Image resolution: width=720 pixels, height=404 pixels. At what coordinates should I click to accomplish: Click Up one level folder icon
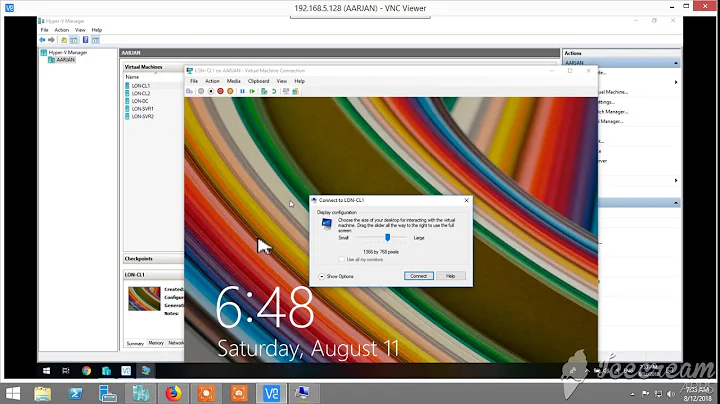[x=64, y=40]
